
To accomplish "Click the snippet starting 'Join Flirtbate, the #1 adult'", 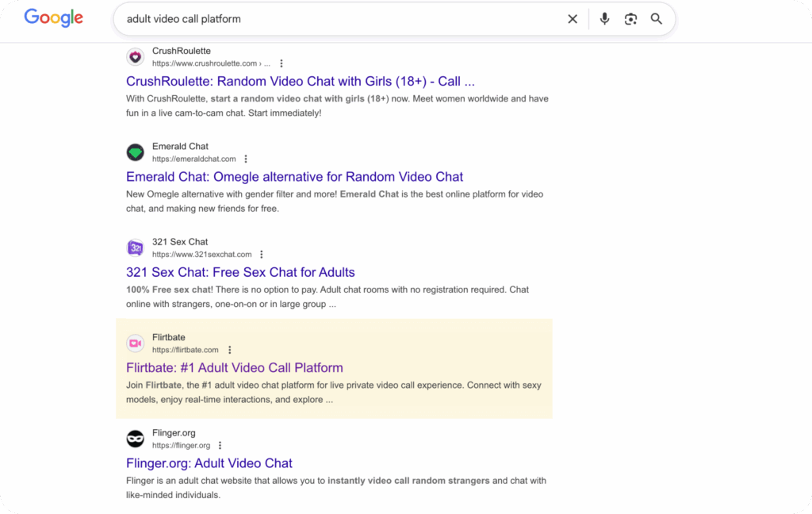I will tap(334, 392).
